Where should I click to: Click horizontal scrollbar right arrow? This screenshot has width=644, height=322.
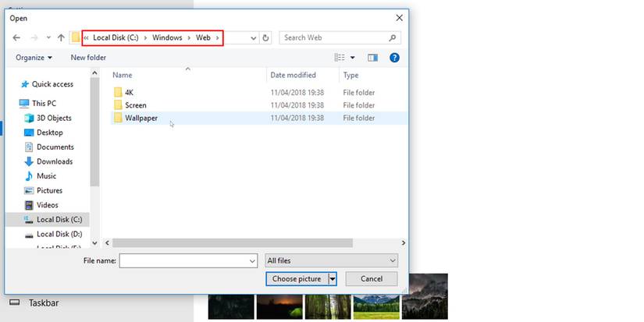[404, 242]
